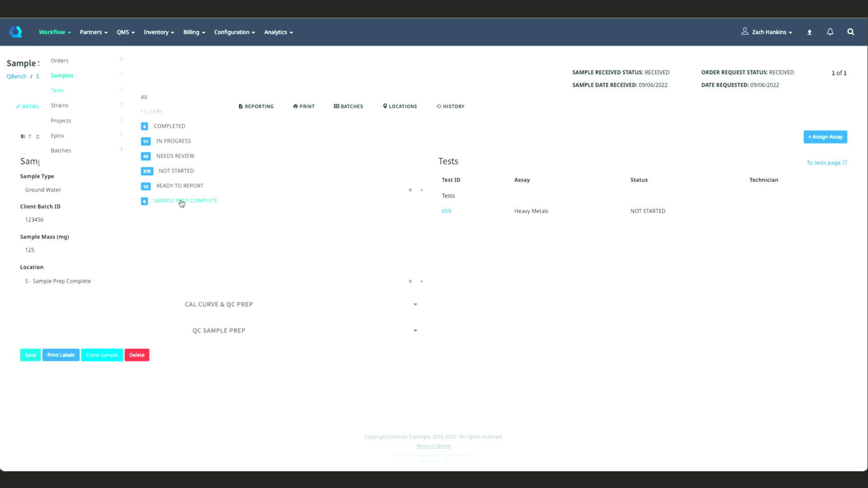Click the Assign Assay button

pyautogui.click(x=825, y=137)
